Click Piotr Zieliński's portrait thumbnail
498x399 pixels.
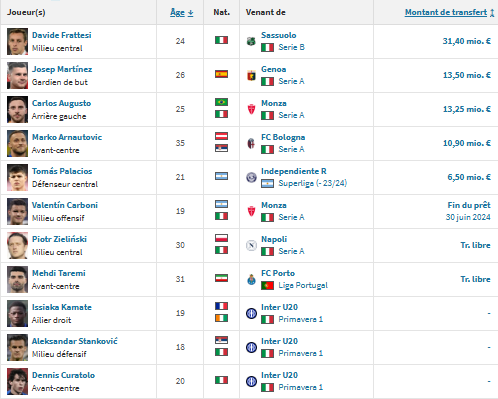point(17,245)
